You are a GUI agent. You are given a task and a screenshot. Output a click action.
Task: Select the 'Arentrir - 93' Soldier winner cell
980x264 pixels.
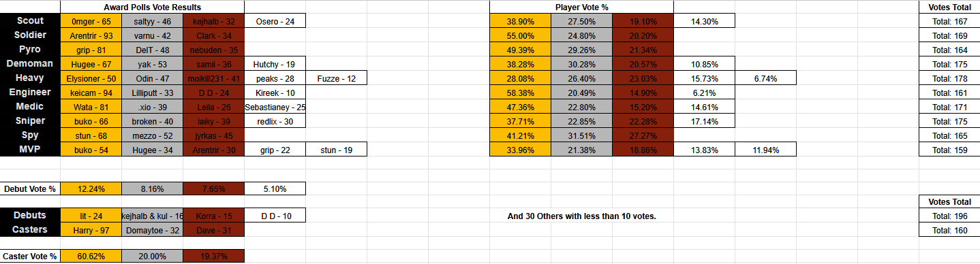91,35
